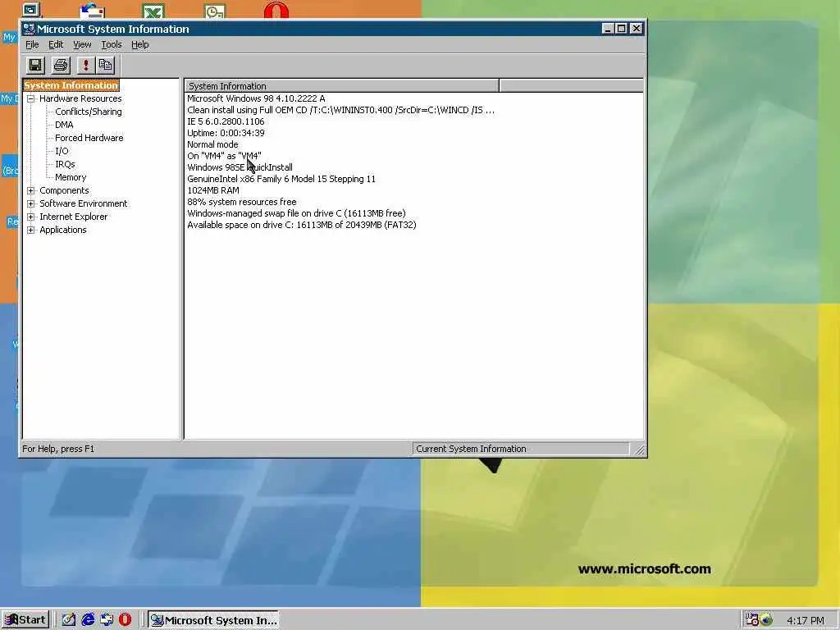This screenshot has height=630, width=840.
Task: Click the '88% system resources free' line
Action: point(242,202)
